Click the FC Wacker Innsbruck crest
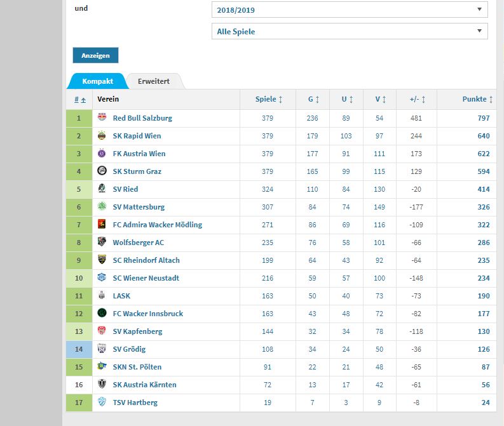Viewport: 504px width, 426px height. coord(102,313)
